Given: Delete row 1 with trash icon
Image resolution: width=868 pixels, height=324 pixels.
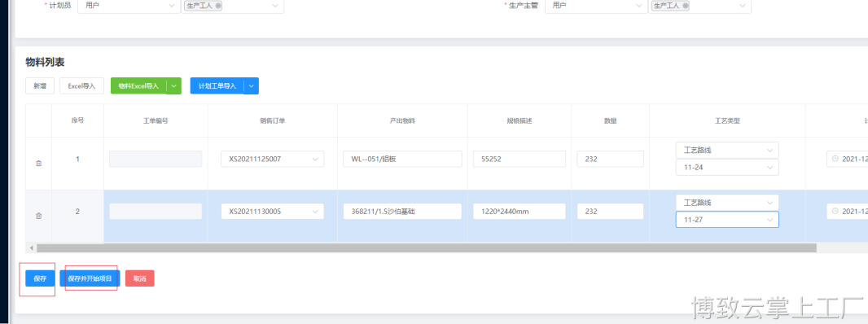Looking at the screenshot, I should point(39,164).
